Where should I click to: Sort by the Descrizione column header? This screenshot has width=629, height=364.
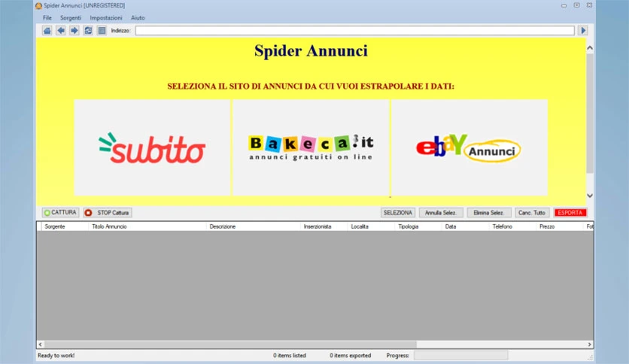[254, 226]
